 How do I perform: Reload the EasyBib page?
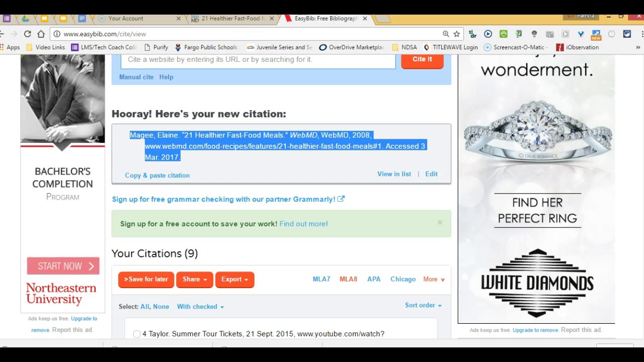click(x=27, y=34)
